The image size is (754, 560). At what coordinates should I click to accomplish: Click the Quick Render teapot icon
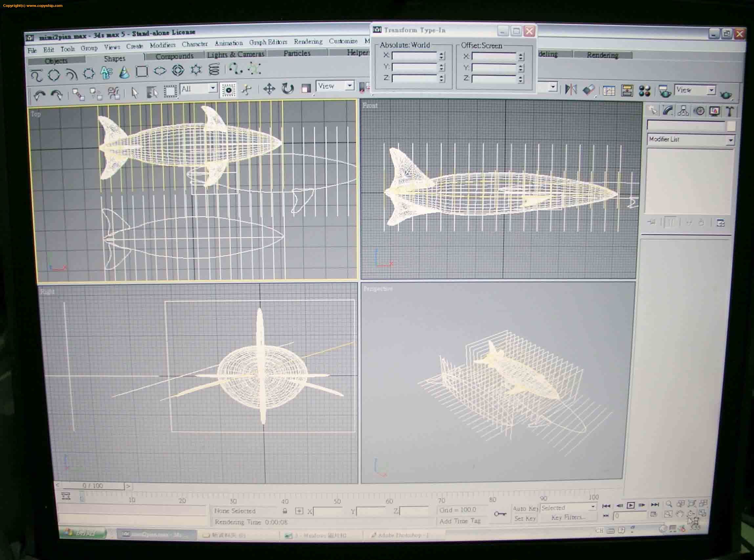point(726,94)
